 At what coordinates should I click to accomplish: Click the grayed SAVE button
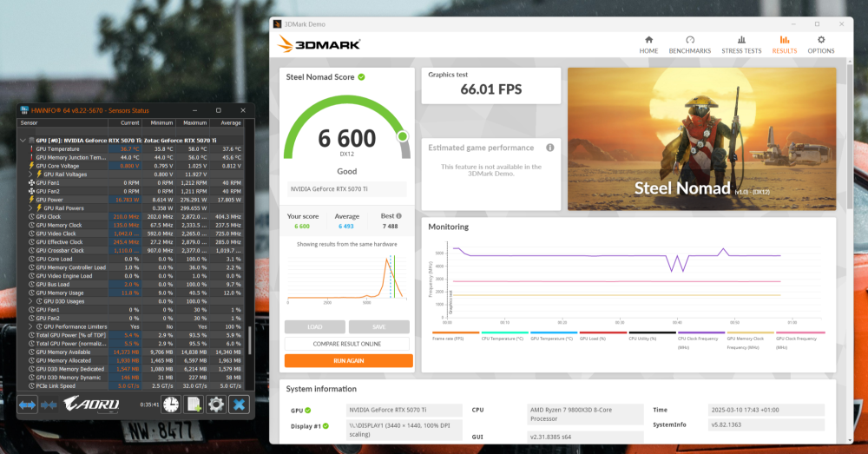click(379, 326)
